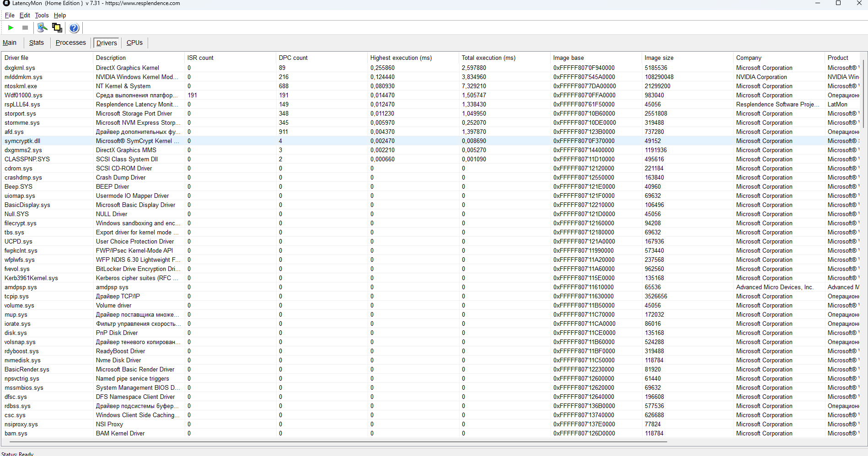Select the amdpsp.sys driver row
868x456 pixels.
[430, 287]
